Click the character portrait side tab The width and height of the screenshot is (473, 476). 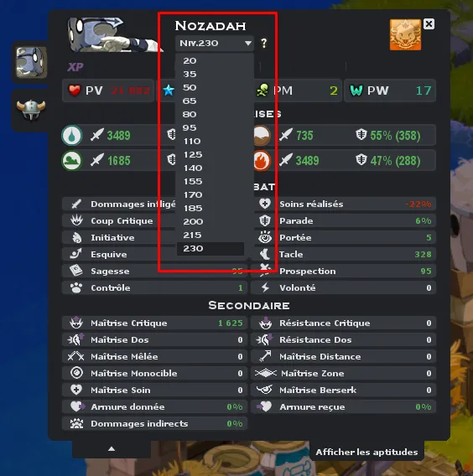click(x=31, y=62)
